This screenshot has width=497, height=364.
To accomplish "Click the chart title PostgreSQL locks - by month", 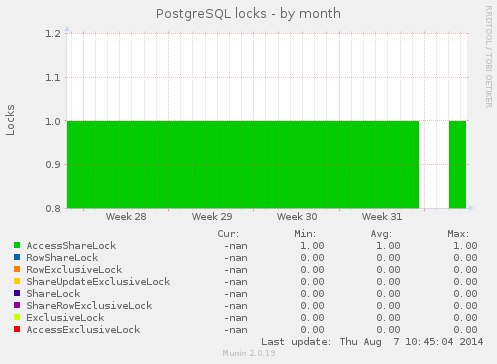I will coord(248,14).
